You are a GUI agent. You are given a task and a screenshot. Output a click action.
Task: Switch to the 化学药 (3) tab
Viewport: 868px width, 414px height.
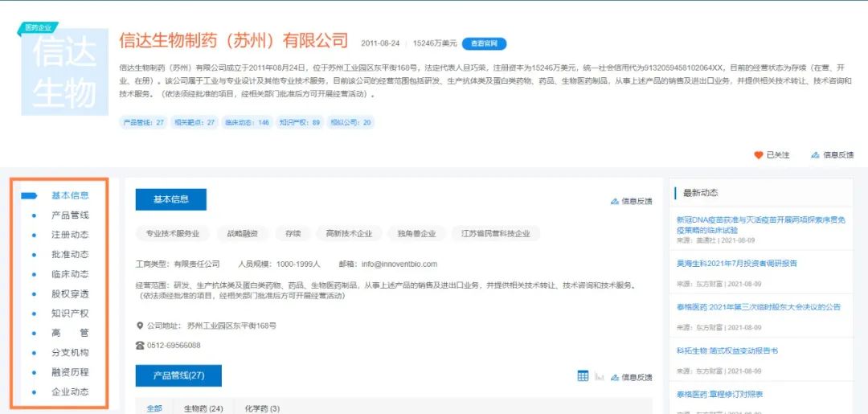pos(262,408)
